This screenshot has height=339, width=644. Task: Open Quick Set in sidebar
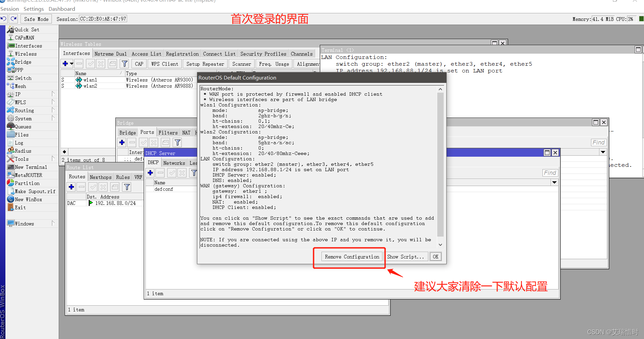pos(27,30)
